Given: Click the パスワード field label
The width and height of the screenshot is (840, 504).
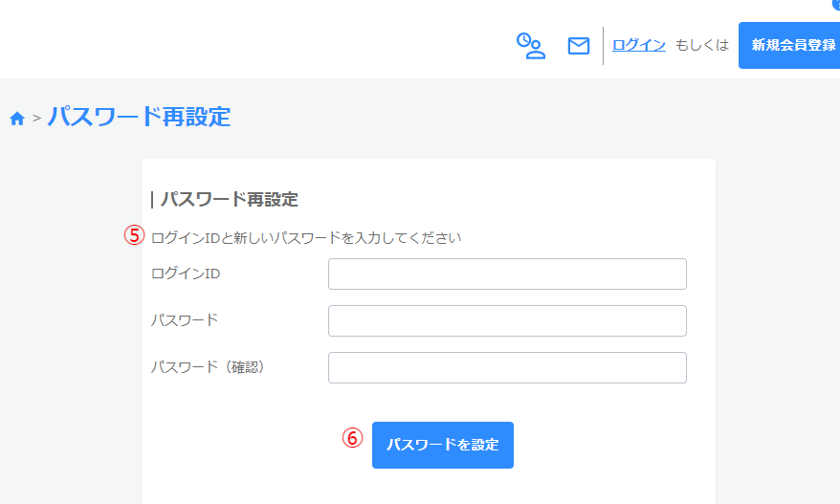Looking at the screenshot, I should [184, 319].
